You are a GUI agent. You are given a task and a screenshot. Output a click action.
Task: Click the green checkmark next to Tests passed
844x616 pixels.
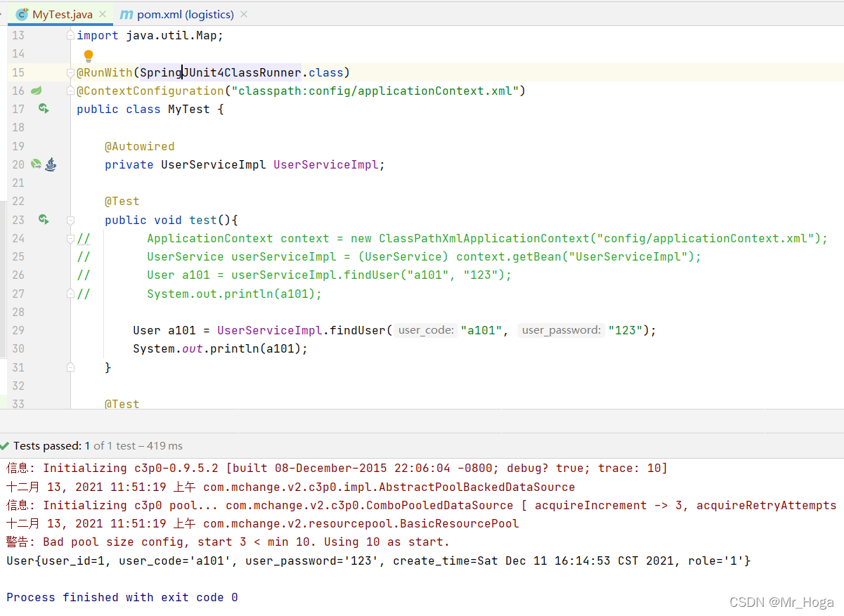pyautogui.click(x=8, y=445)
